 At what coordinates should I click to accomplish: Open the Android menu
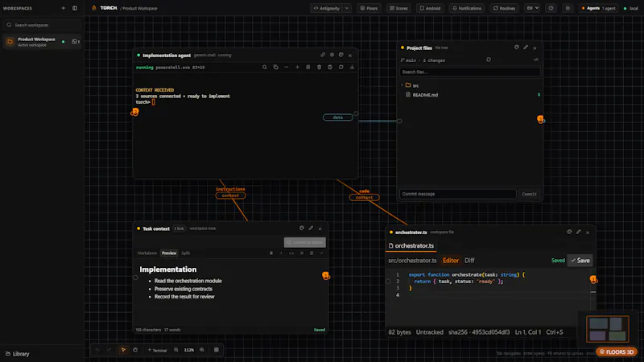[430, 8]
